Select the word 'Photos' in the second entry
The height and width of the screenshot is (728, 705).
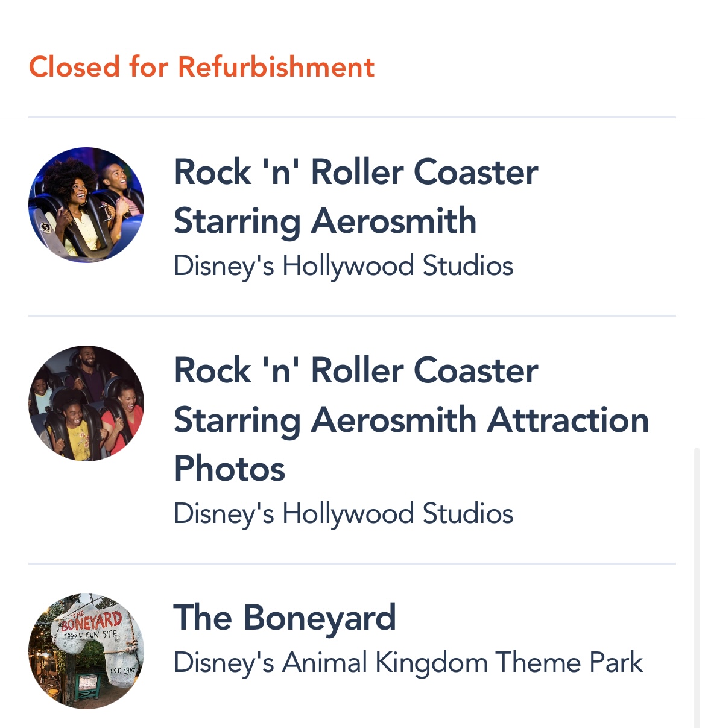[x=229, y=469]
